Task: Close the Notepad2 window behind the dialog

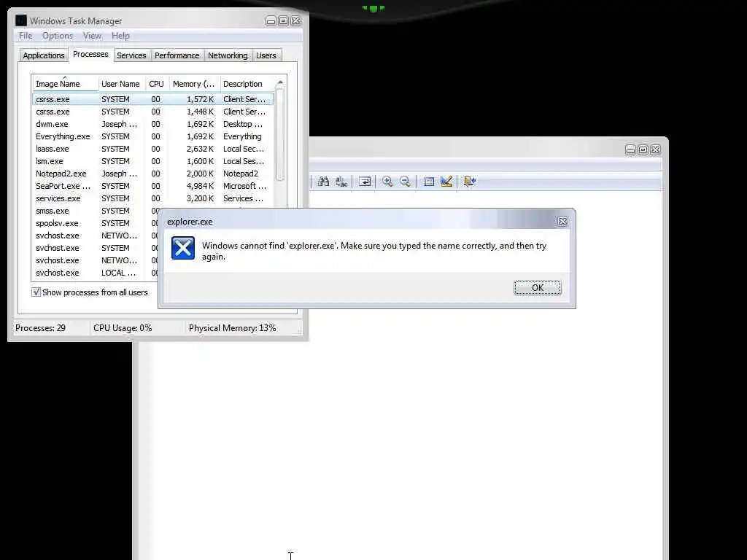Action: pos(656,150)
